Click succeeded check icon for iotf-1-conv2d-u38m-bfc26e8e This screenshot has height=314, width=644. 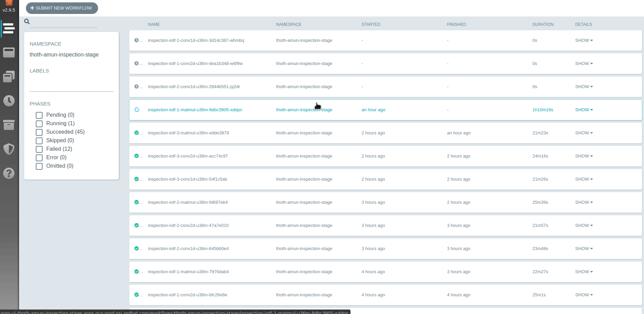point(137,295)
